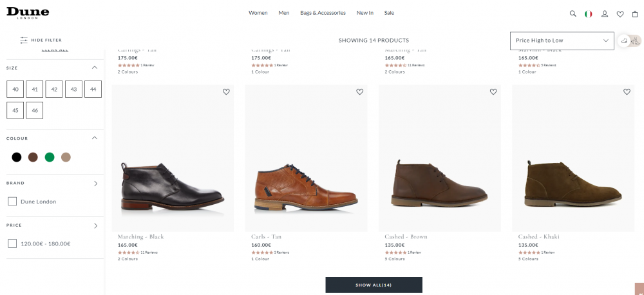The height and width of the screenshot is (295, 644).
Task: Check the 120.00€ - 180.00€ price filter
Action: click(12, 243)
